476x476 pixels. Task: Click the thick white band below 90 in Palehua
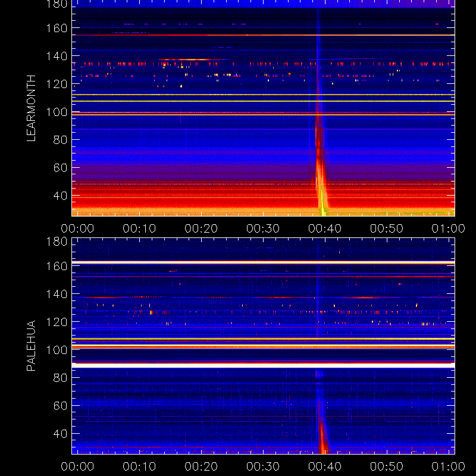pos(263,365)
